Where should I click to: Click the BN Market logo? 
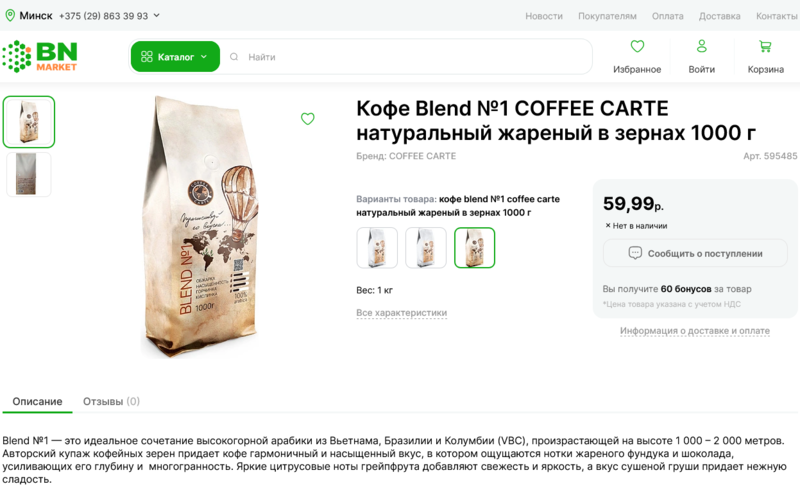click(40, 56)
